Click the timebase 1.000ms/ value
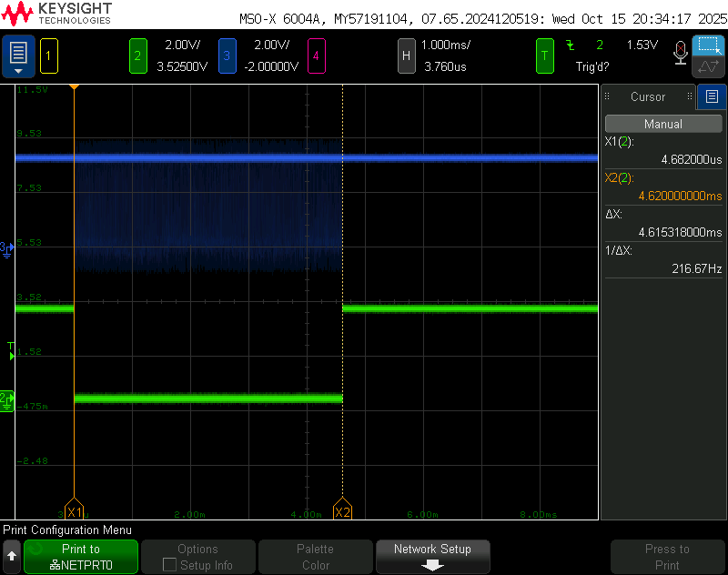This screenshot has width=728, height=575. pyautogui.click(x=446, y=45)
